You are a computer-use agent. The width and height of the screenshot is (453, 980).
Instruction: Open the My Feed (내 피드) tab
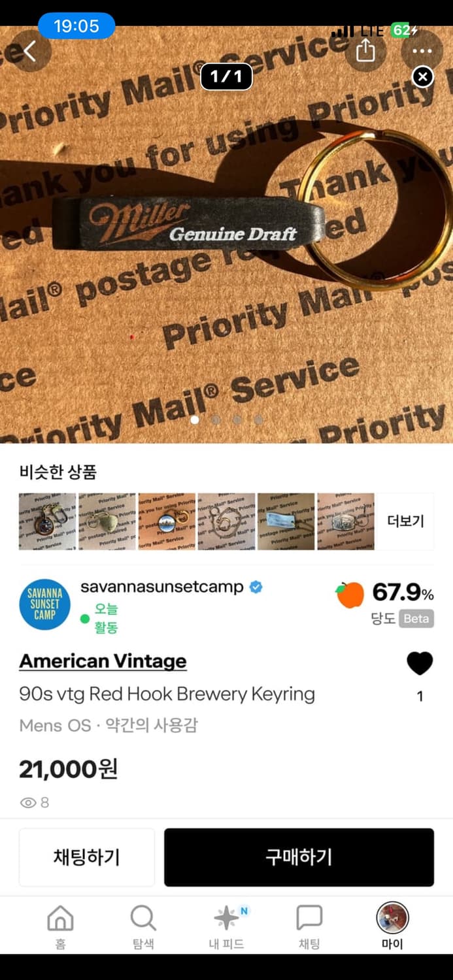(226, 926)
